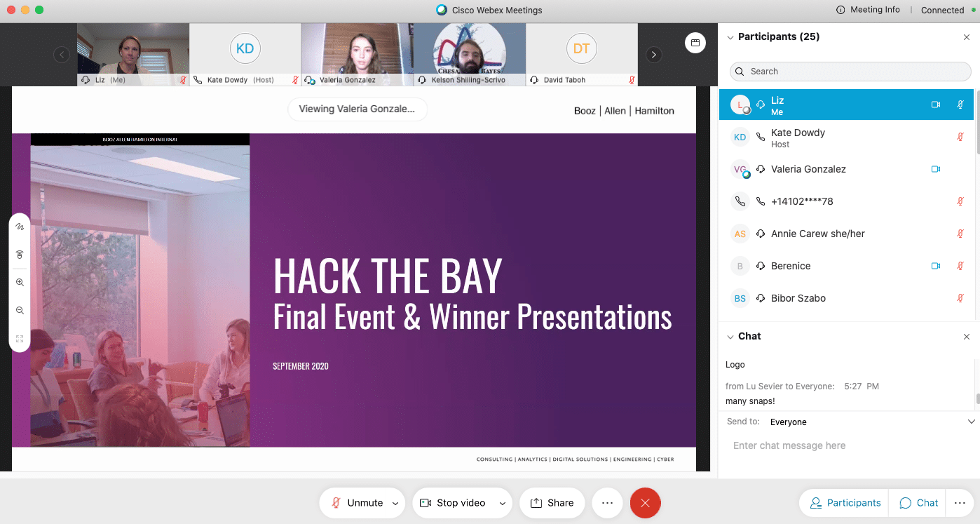Open more meeting options menu
Screen dimensions: 980x524
608,503
